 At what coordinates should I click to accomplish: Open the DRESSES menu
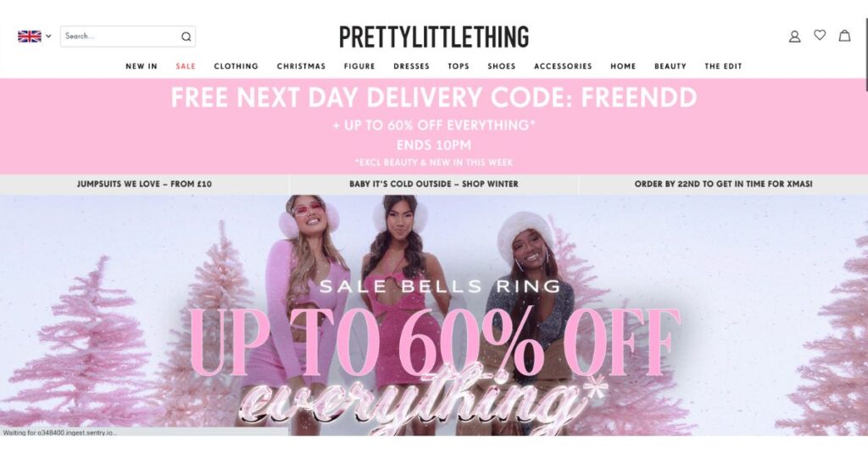[x=411, y=66]
